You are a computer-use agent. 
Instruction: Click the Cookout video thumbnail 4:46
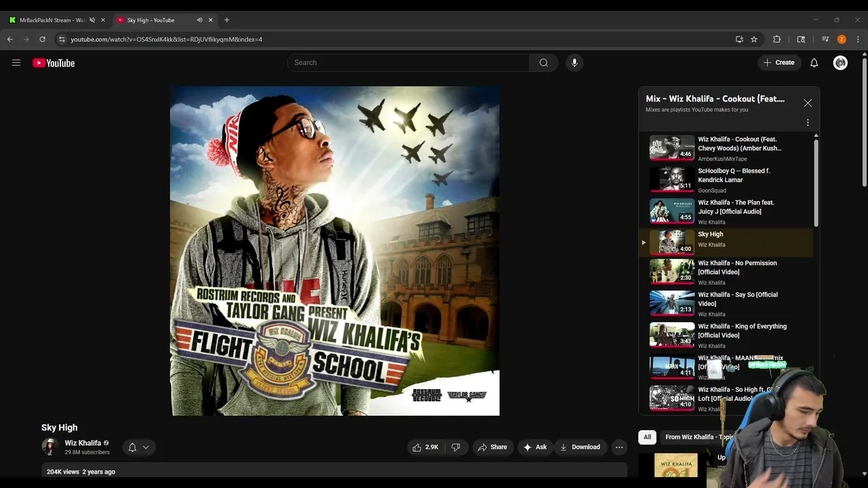click(x=672, y=148)
